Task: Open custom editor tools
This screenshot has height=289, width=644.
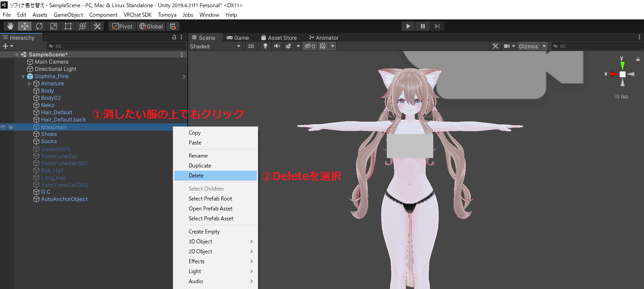Action: pyautogui.click(x=97, y=26)
